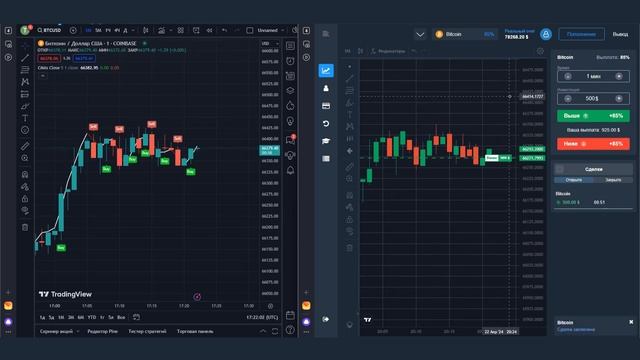Open the Тестер стратегий tab

click(147, 331)
